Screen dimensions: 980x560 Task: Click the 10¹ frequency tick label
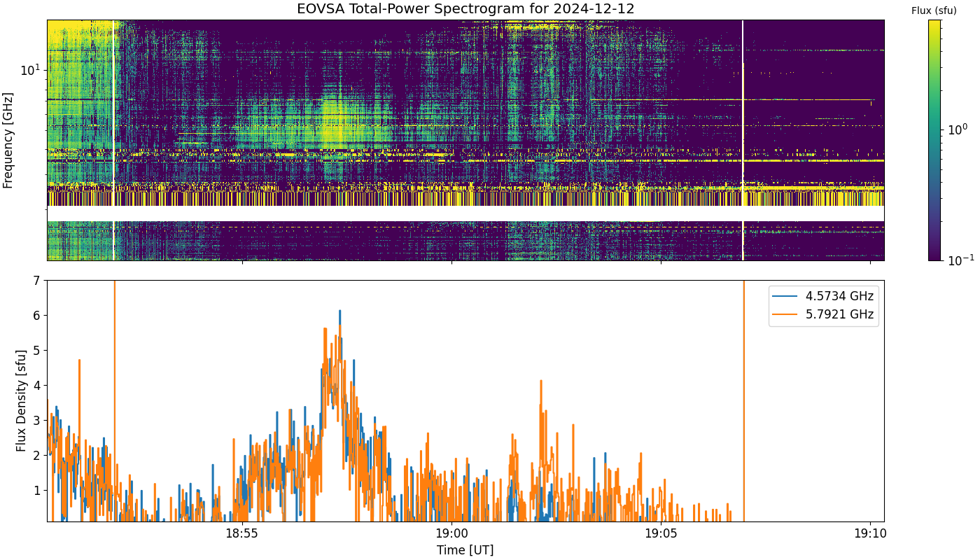[31, 70]
